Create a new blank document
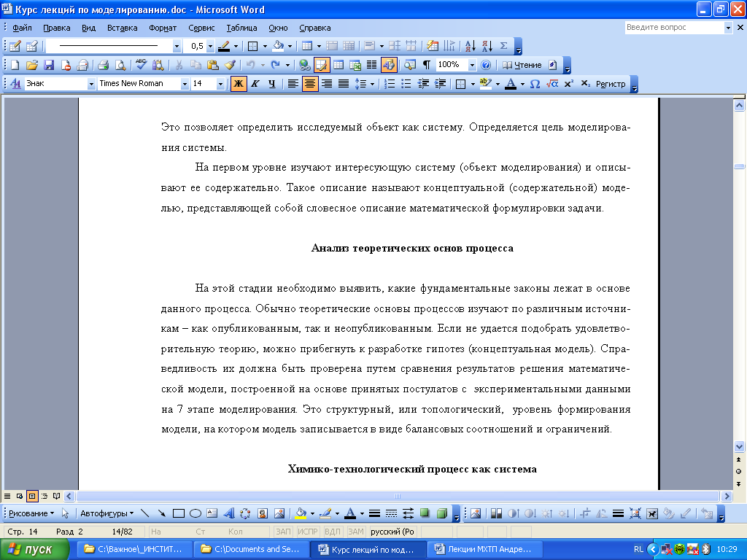The height and width of the screenshot is (560, 747). pyautogui.click(x=15, y=65)
